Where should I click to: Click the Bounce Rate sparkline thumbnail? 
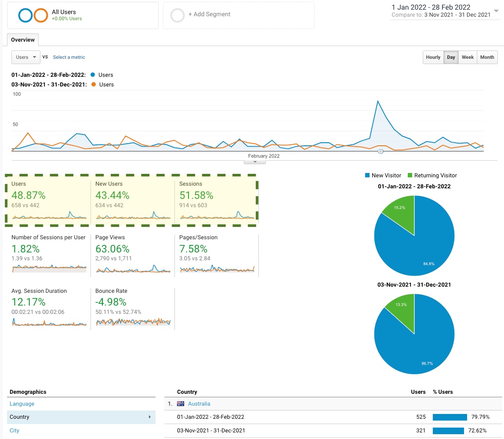[133, 322]
